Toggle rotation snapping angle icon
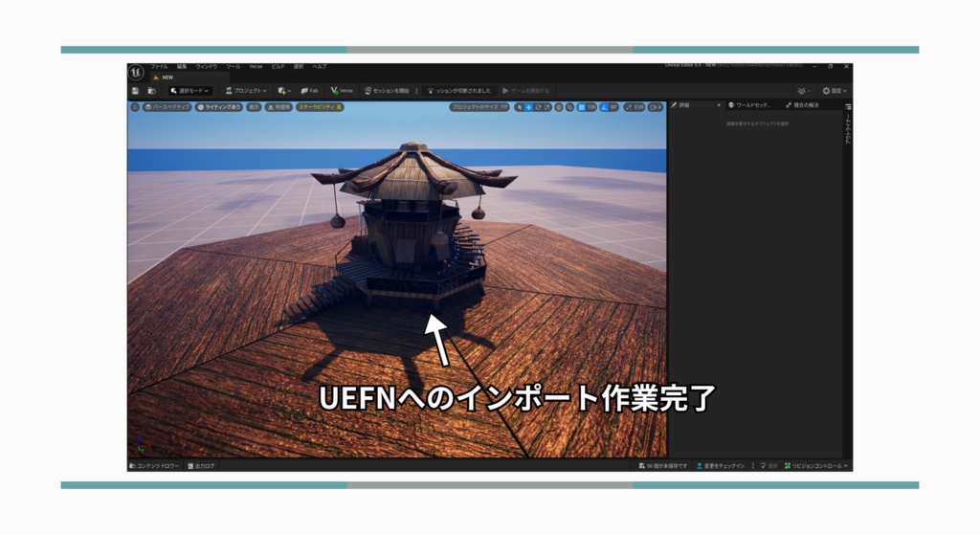This screenshot has height=535, width=980. 604,107
